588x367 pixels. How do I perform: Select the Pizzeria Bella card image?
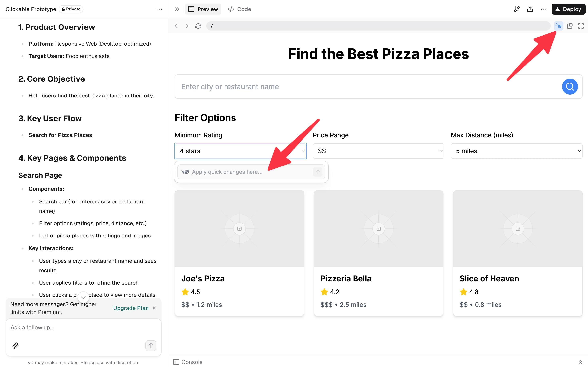pyautogui.click(x=378, y=229)
